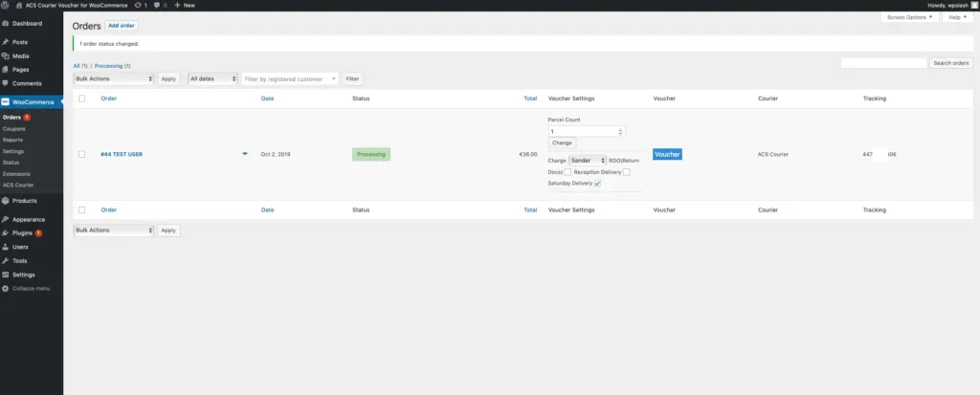Image resolution: width=980 pixels, height=395 pixels.
Task: Click the Collapse menu arrow icon
Action: tap(5, 288)
